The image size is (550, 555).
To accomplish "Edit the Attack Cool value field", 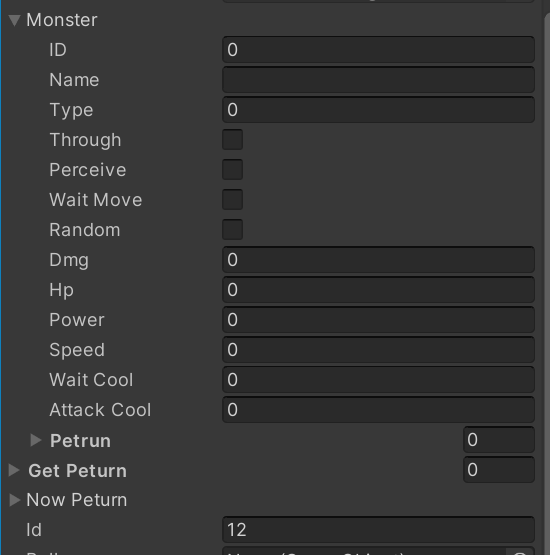I will click(x=378, y=410).
